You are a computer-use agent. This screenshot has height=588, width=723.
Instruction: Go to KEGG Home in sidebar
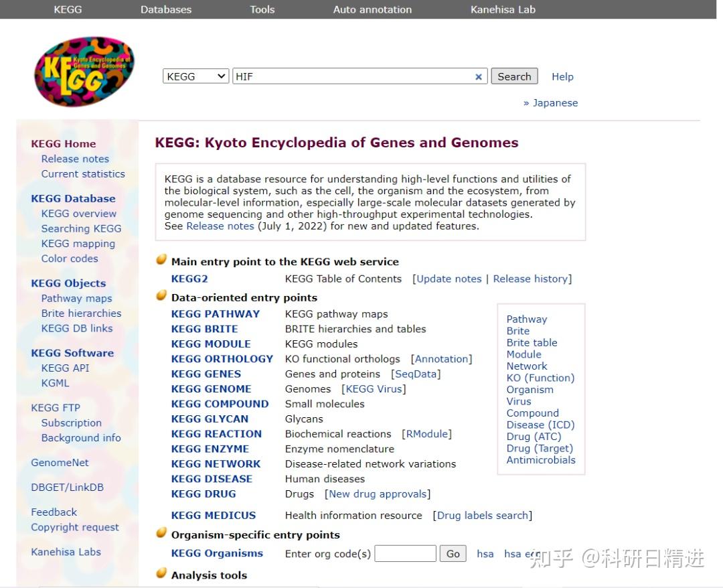click(64, 144)
